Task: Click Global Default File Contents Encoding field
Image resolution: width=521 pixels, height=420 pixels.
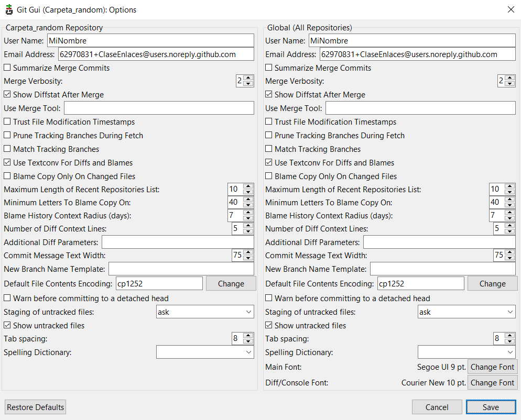Action: 421,283
